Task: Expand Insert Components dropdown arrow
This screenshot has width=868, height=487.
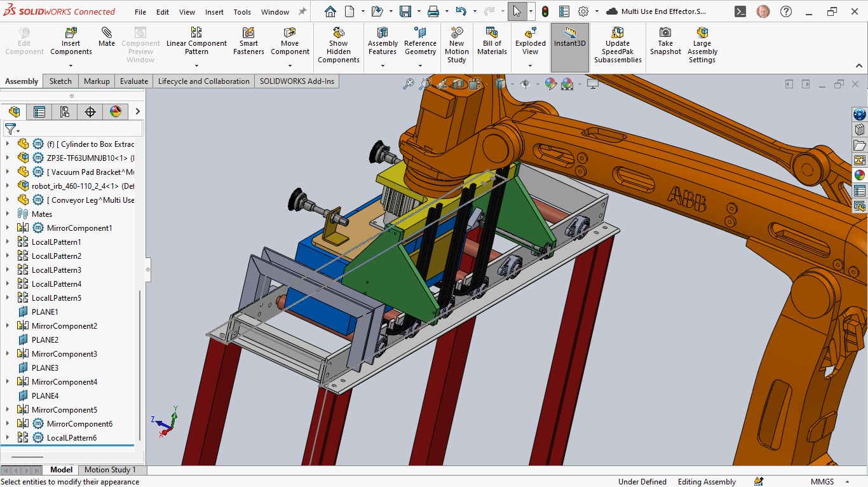Action: pyautogui.click(x=71, y=65)
